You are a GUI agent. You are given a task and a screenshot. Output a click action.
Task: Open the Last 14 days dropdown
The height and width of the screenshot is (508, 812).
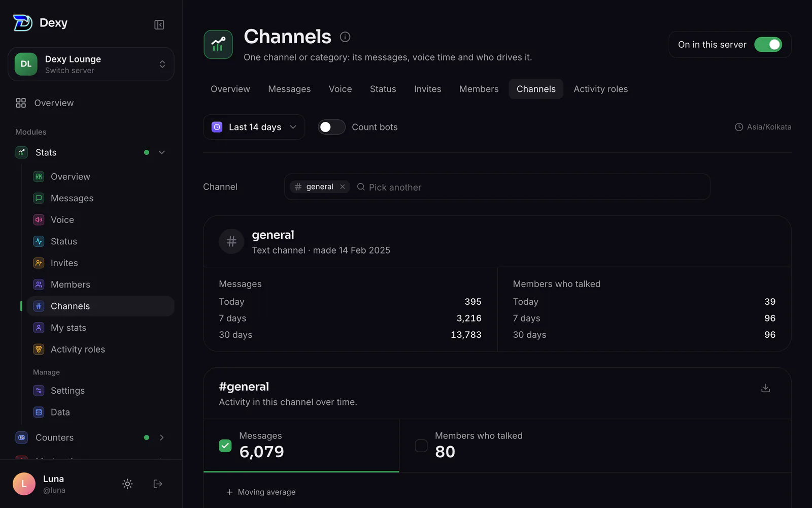point(254,127)
